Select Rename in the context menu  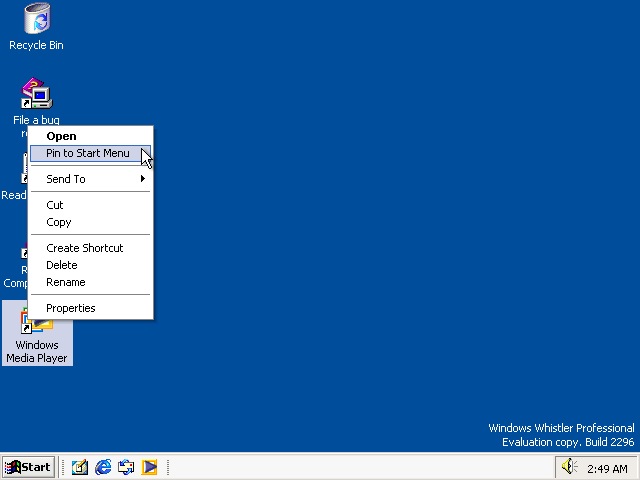[91, 282]
